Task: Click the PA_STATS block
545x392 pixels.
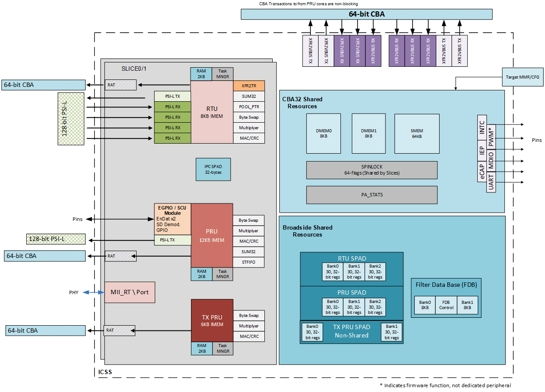Action: (x=371, y=195)
